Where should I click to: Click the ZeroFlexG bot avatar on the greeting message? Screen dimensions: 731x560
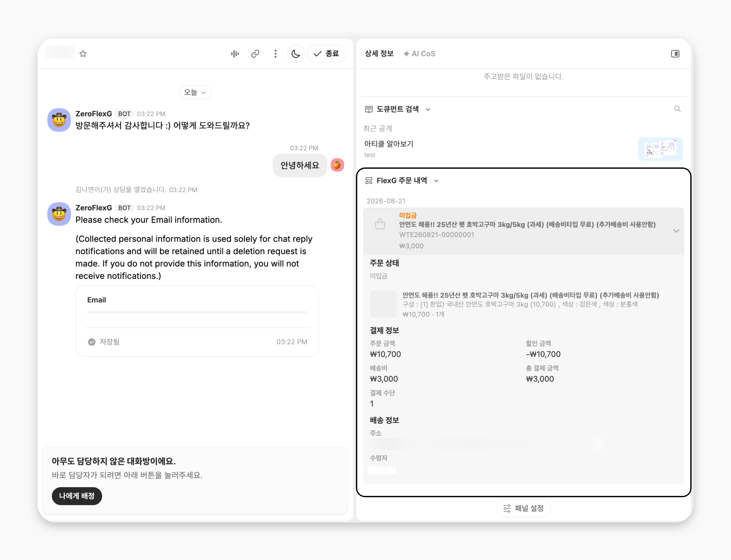tap(59, 120)
